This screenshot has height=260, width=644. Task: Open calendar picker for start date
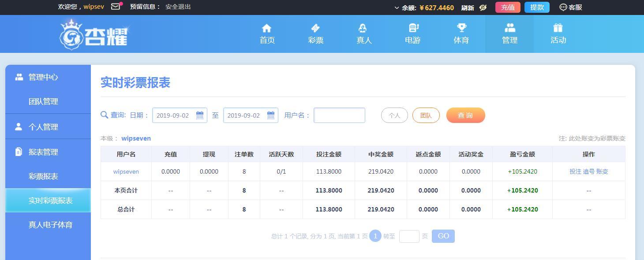[200, 115]
